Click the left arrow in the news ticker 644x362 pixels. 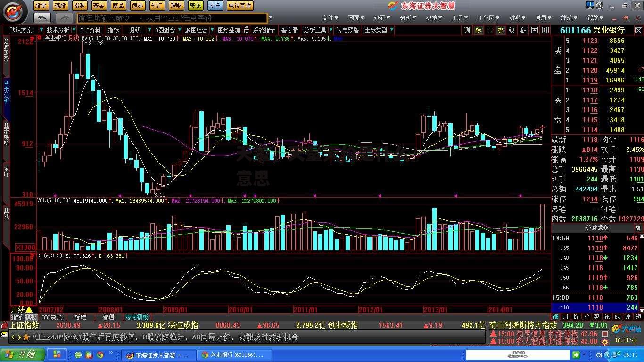pyautogui.click(x=13, y=337)
